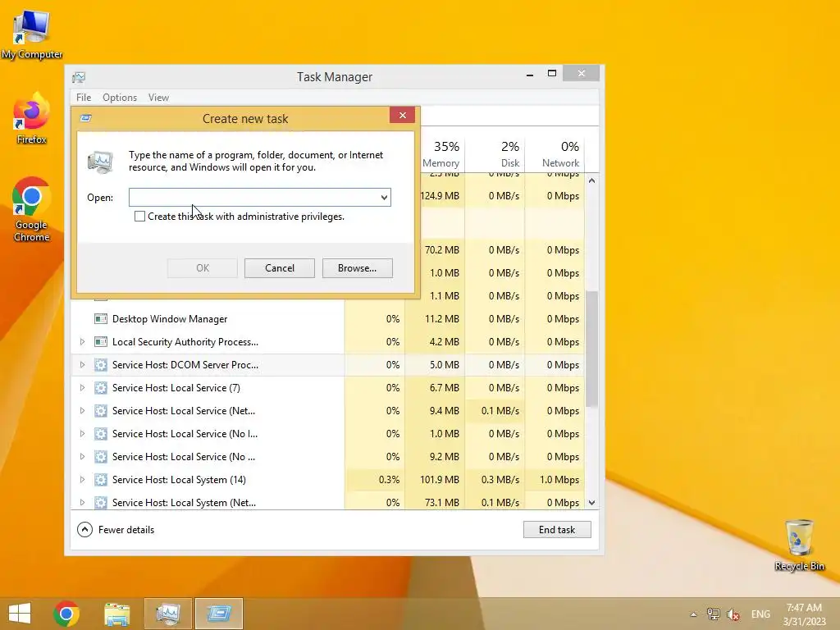Expand Service Host: Local Service (No I...)

pyautogui.click(x=82, y=434)
